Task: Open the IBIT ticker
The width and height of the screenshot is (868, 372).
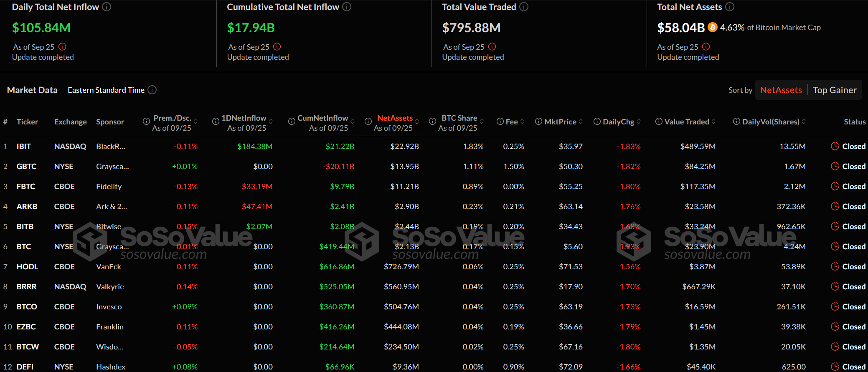Action: click(24, 146)
